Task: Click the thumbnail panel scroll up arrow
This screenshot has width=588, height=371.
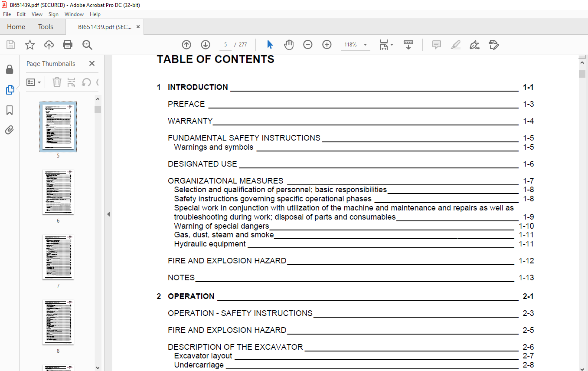Action: (x=98, y=99)
